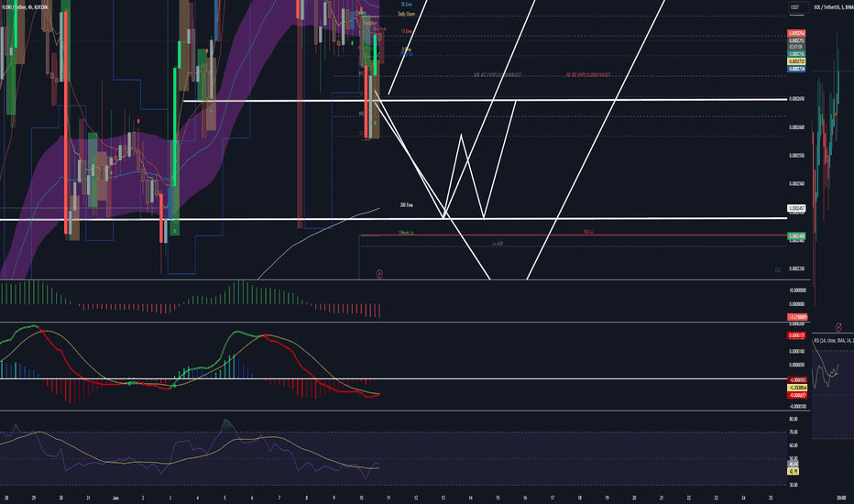Click the '13 Ema' red label
The width and height of the screenshot is (854, 504).
(406, 31)
